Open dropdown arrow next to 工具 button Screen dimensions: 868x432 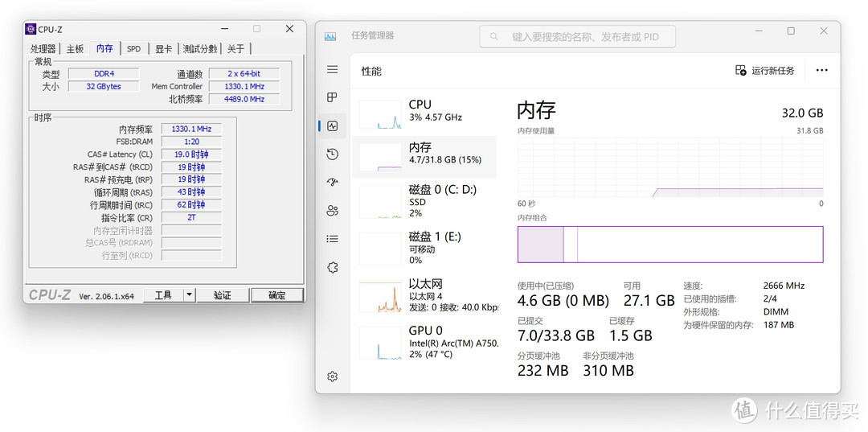pyautogui.click(x=190, y=295)
